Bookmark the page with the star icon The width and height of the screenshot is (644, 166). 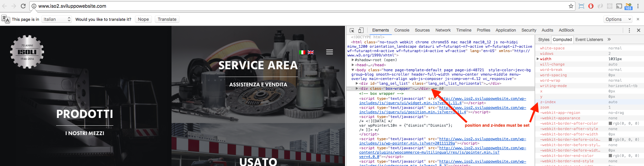pos(571,6)
